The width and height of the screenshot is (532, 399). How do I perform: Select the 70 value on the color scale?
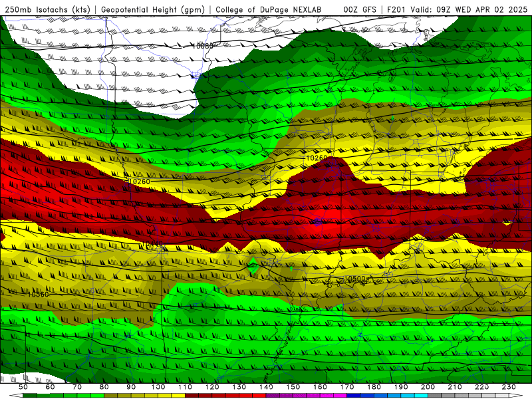[x=77, y=387]
